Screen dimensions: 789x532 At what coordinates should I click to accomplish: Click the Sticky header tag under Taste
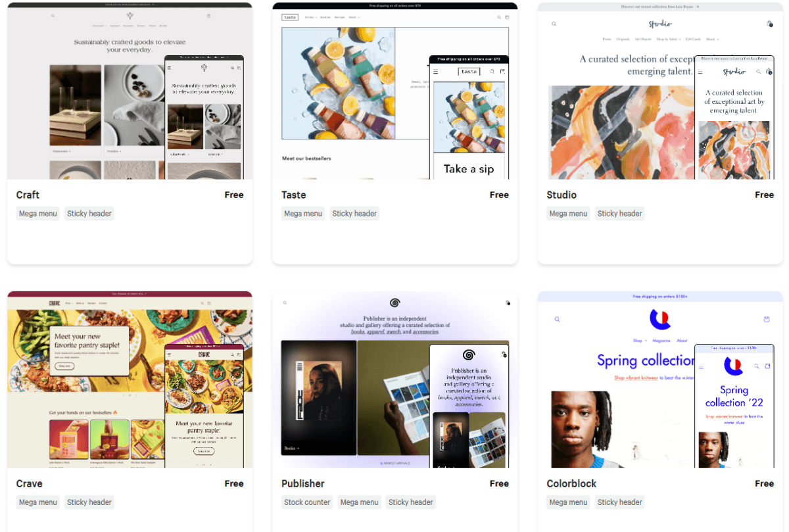pyautogui.click(x=354, y=214)
